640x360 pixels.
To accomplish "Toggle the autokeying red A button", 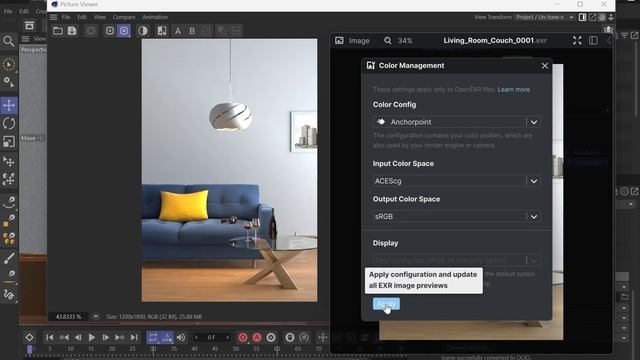I will point(257,337).
